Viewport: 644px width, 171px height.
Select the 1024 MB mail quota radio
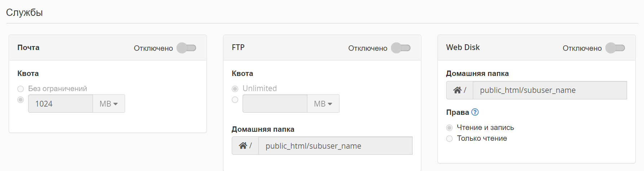[21, 100]
